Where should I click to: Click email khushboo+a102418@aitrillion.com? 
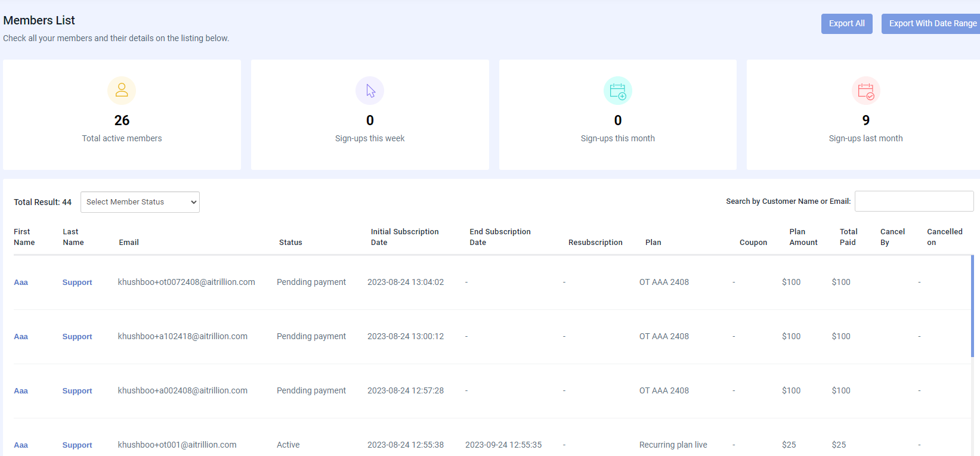click(x=183, y=336)
